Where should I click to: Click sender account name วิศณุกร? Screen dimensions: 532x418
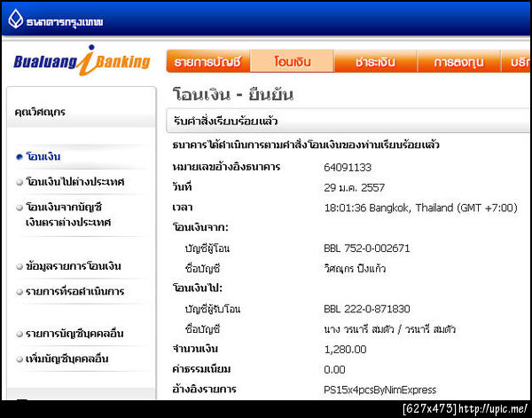(355, 269)
